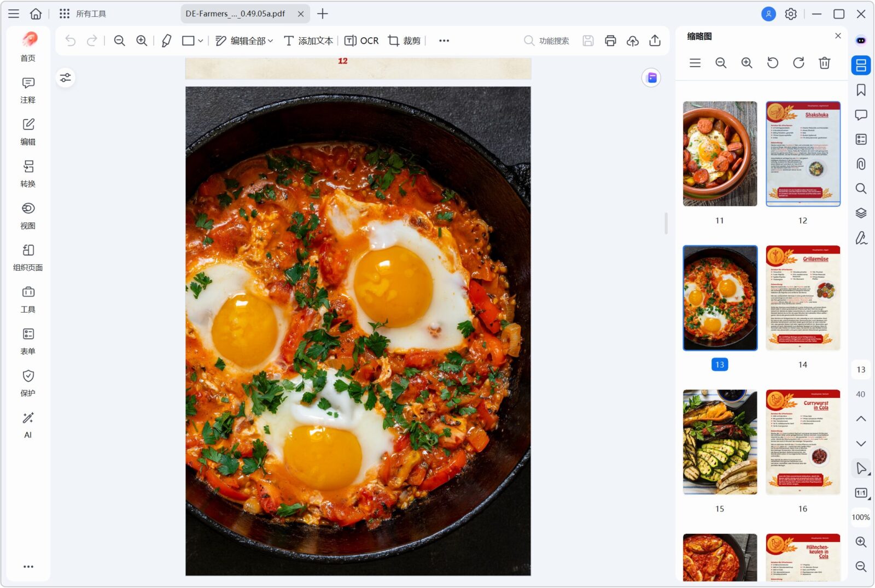Open the search panel on right
Screen dimensions: 875x588
point(861,189)
